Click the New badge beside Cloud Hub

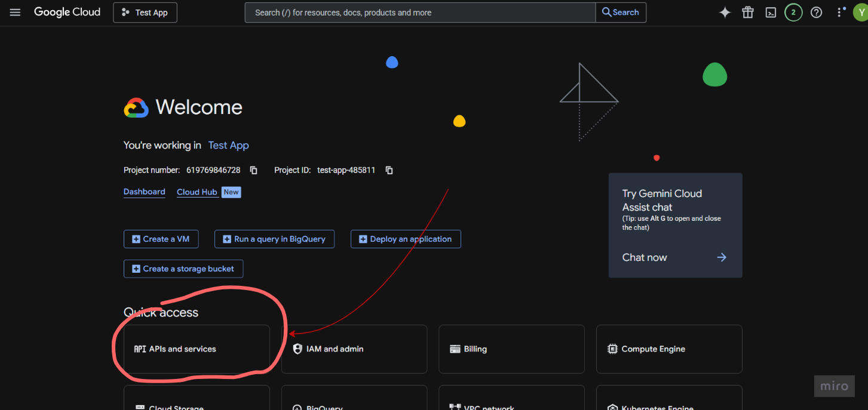231,192
